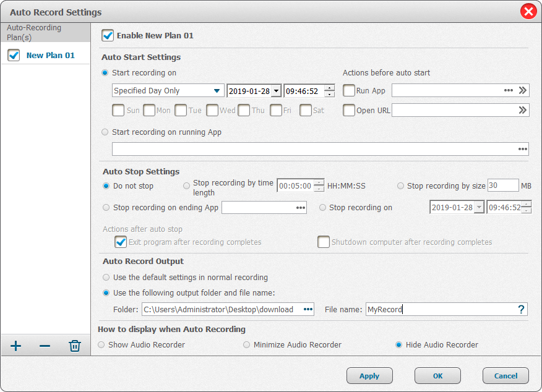
Task: Choose Show Audio Recorder
Action: [101, 344]
